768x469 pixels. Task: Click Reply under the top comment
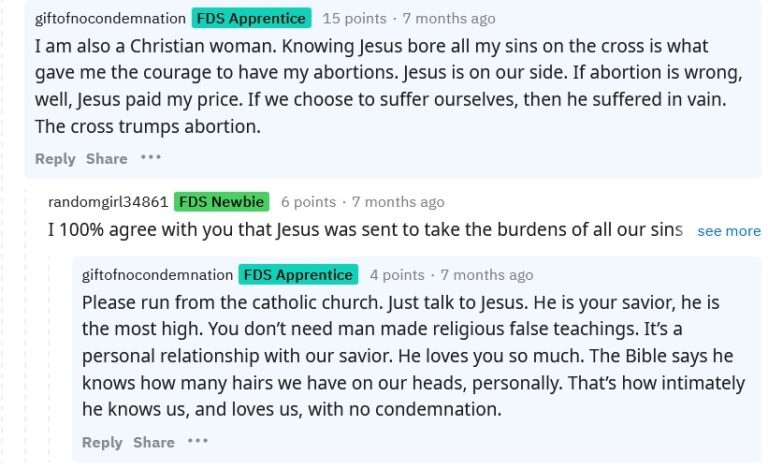pos(55,159)
